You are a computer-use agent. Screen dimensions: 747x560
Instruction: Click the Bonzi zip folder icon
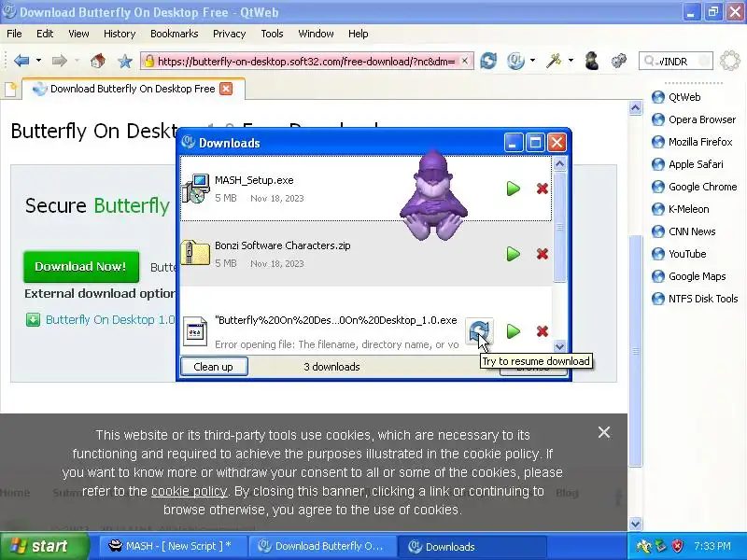coord(195,252)
